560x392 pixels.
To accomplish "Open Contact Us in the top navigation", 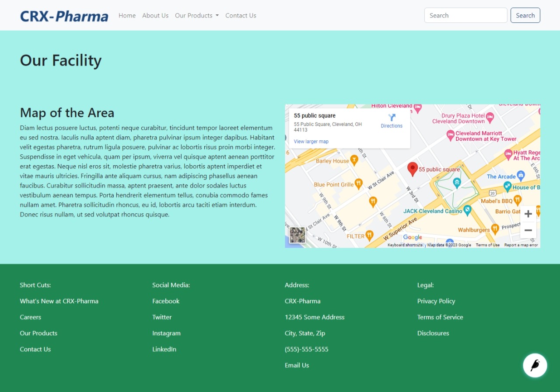I will click(241, 15).
